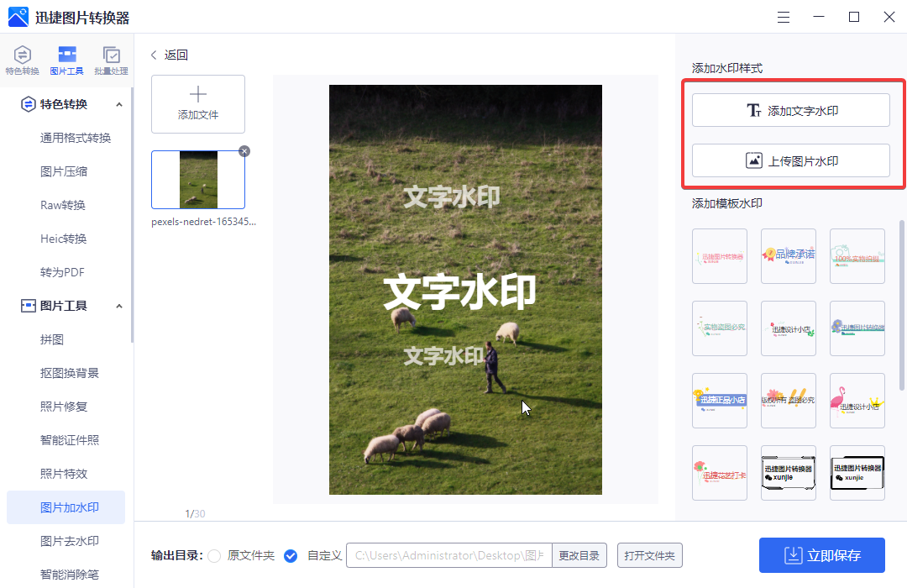The image size is (907, 588).
Task: Open the hamburger menu
Action: 783,17
